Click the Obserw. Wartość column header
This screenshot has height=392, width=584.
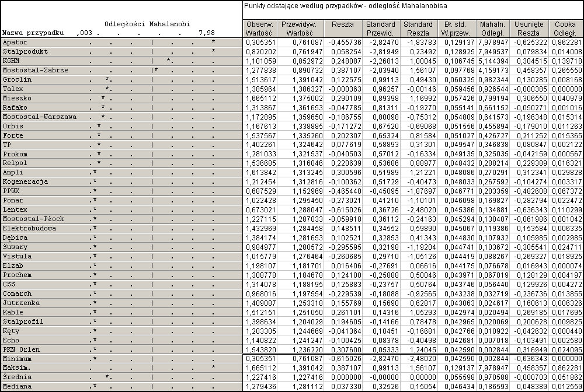pyautogui.click(x=260, y=29)
